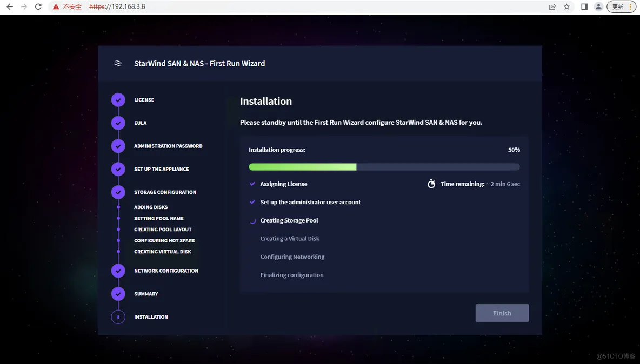Click the Administration Password step checkmark circle
This screenshot has height=364, width=640.
(x=118, y=146)
